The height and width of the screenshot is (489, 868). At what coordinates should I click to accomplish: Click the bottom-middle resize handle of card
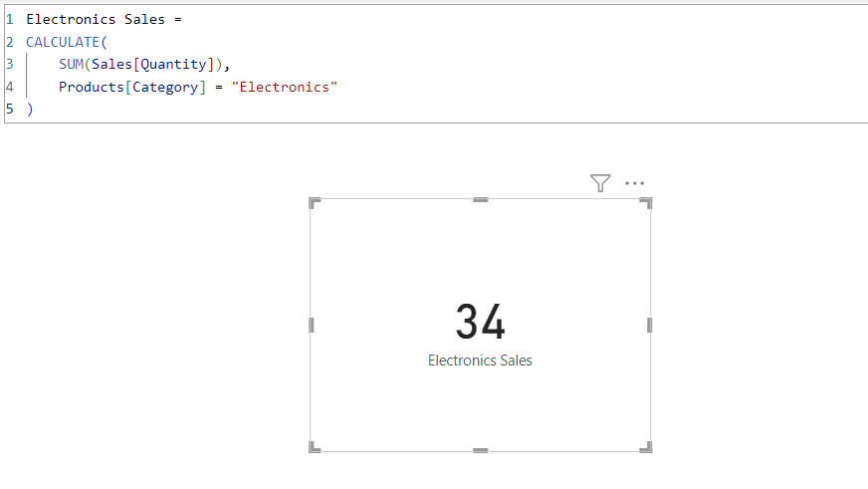[x=481, y=451]
